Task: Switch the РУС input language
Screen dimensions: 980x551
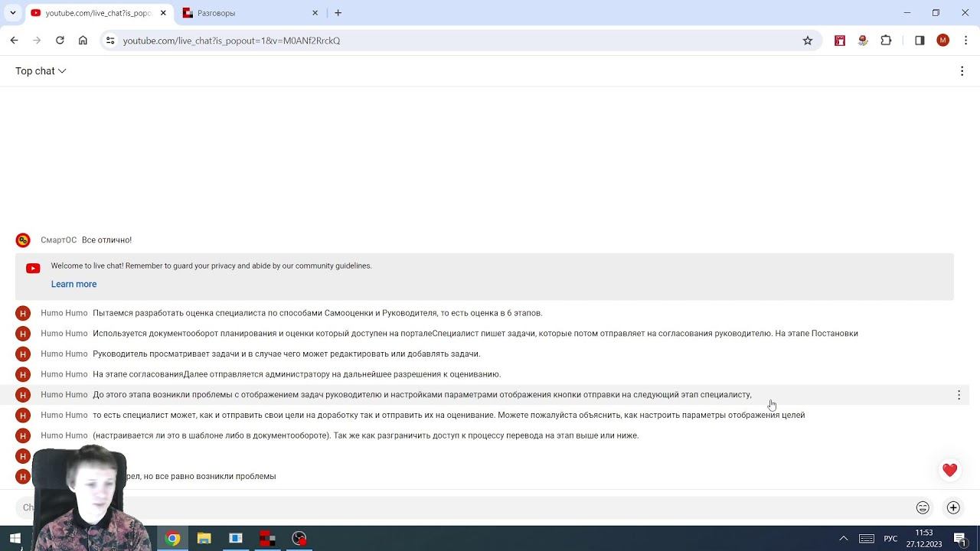Action: 890,538
